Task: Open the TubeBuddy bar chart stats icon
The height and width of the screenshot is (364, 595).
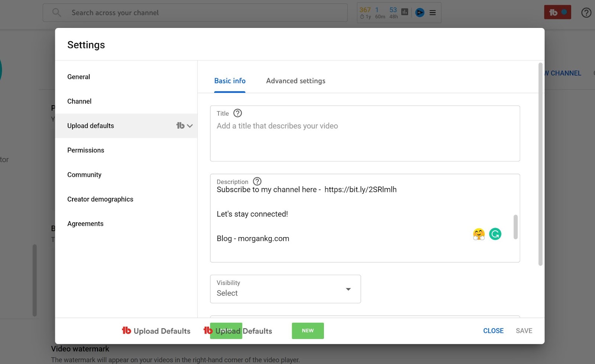Action: 405,12
